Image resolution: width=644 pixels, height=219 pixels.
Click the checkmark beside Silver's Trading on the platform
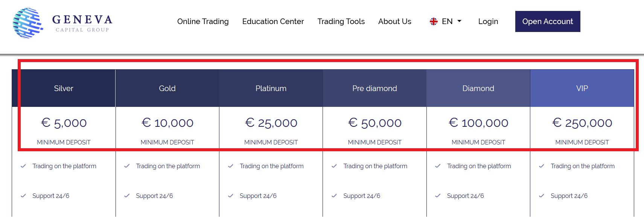click(23, 166)
